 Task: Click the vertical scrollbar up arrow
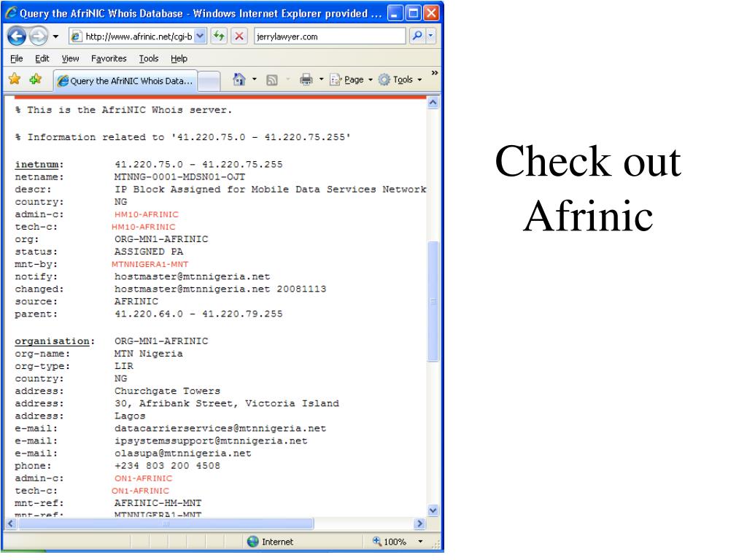pos(433,102)
